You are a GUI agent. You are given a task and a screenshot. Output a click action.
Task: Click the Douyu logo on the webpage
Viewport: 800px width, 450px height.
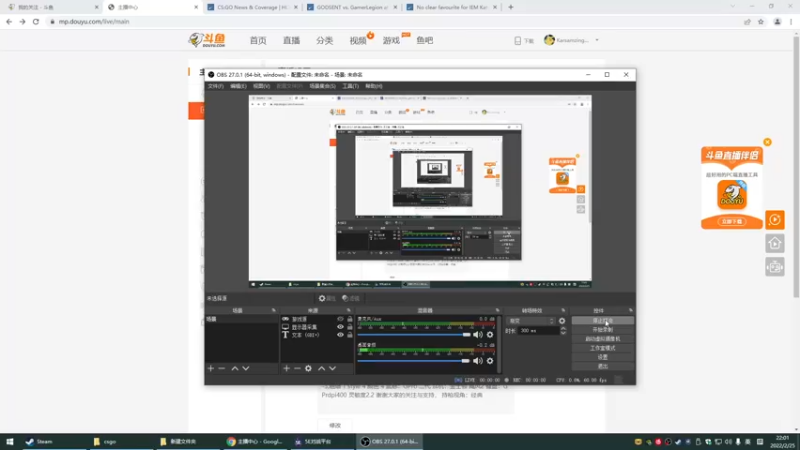(207, 40)
